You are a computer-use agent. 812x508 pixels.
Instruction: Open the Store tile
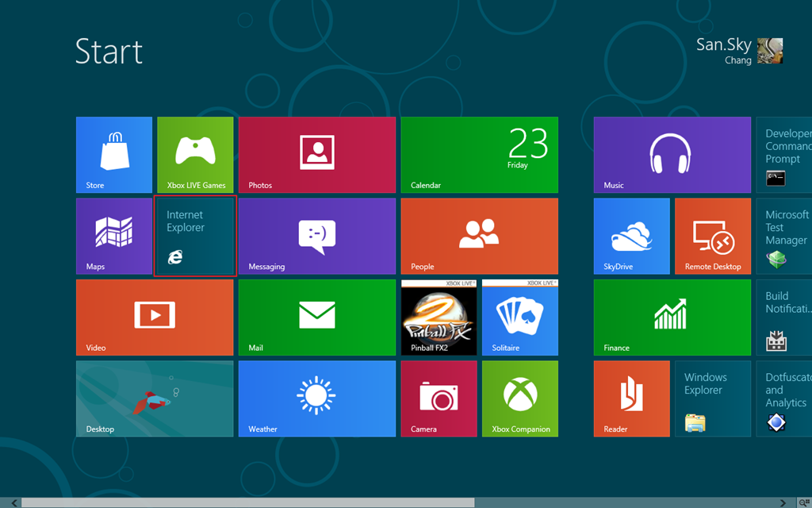114,155
